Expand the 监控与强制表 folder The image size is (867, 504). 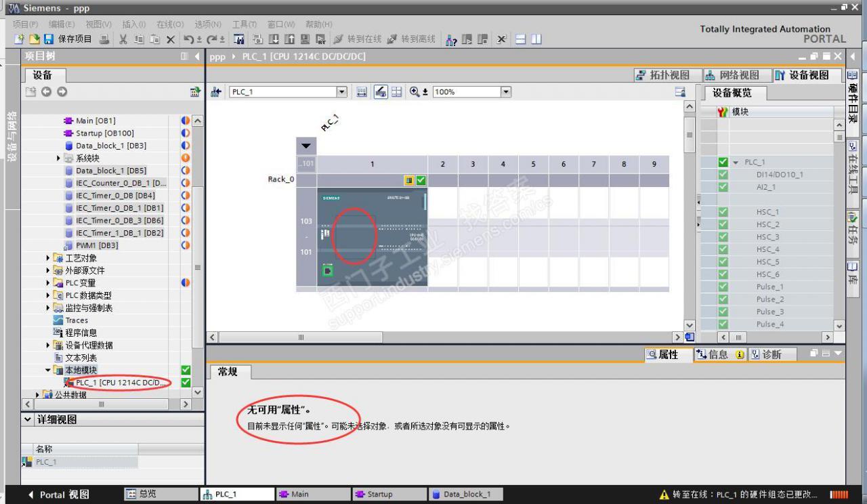click(48, 308)
